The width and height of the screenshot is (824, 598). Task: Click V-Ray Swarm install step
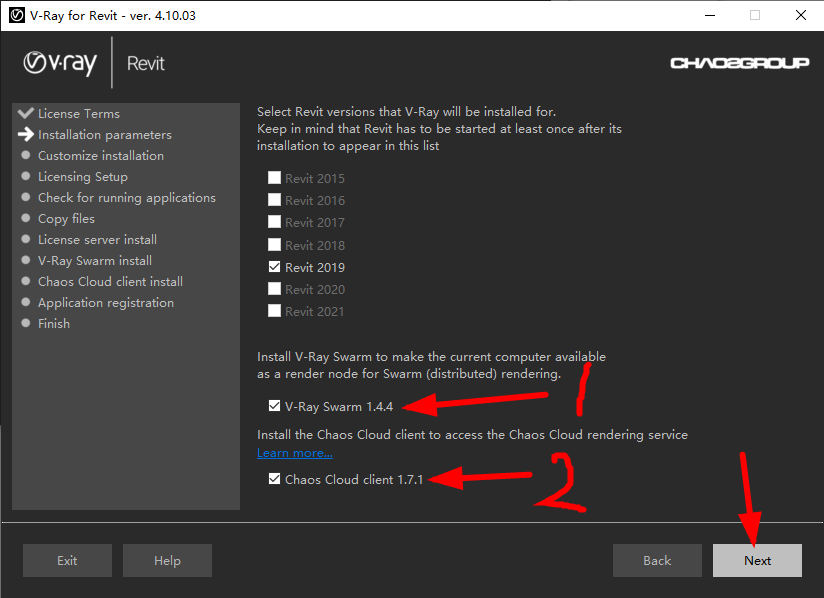tap(95, 261)
